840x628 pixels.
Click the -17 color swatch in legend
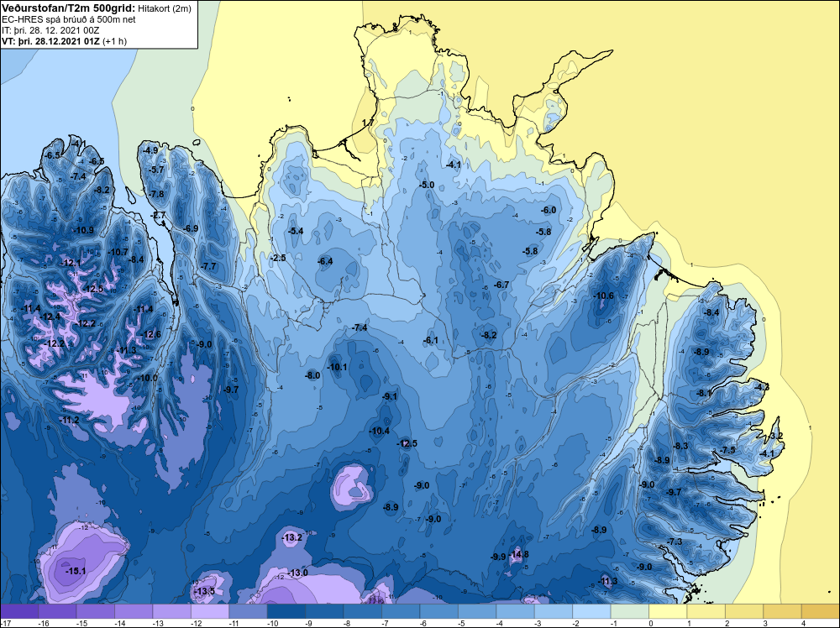[x=19, y=611]
